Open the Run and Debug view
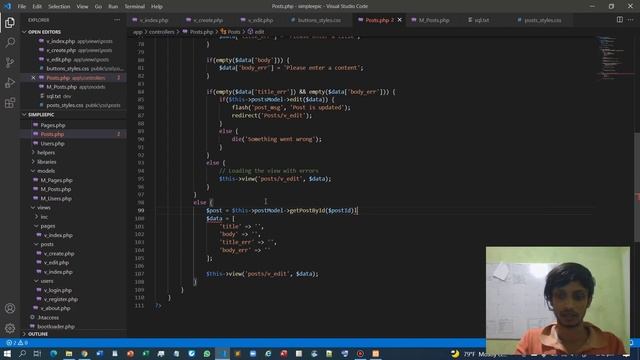This screenshot has width=640, height=360. point(10,82)
